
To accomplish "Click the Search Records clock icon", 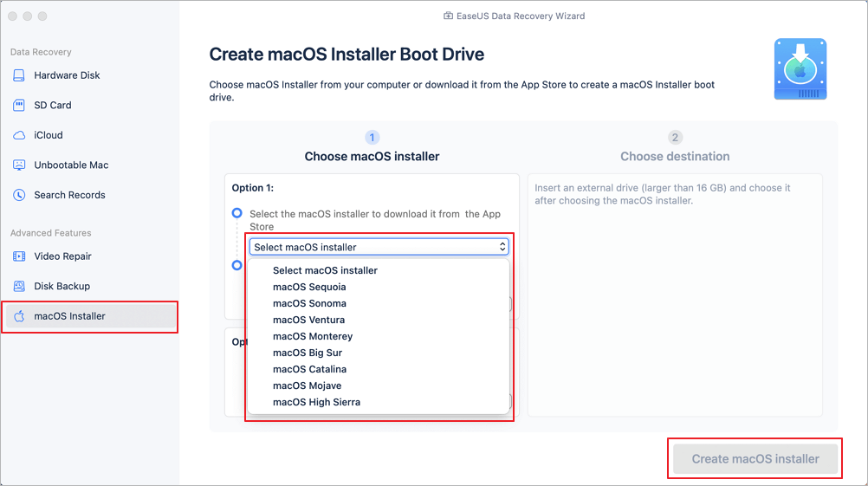I will (x=19, y=195).
